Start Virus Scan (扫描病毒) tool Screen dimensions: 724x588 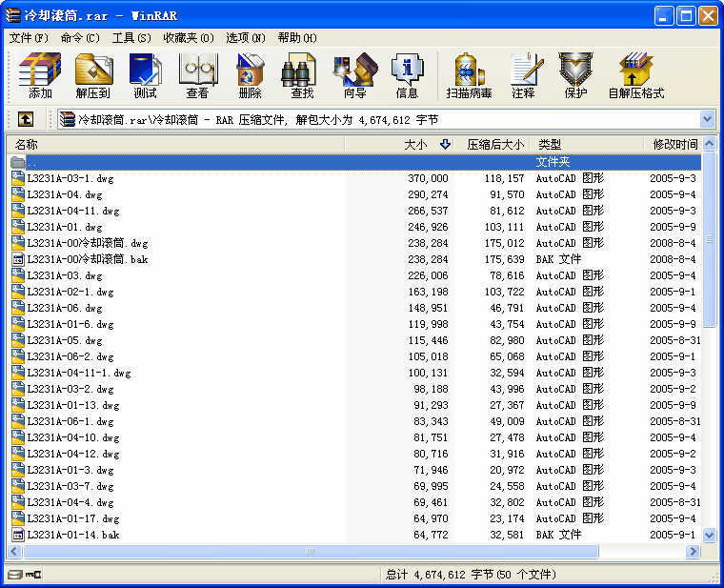point(469,76)
